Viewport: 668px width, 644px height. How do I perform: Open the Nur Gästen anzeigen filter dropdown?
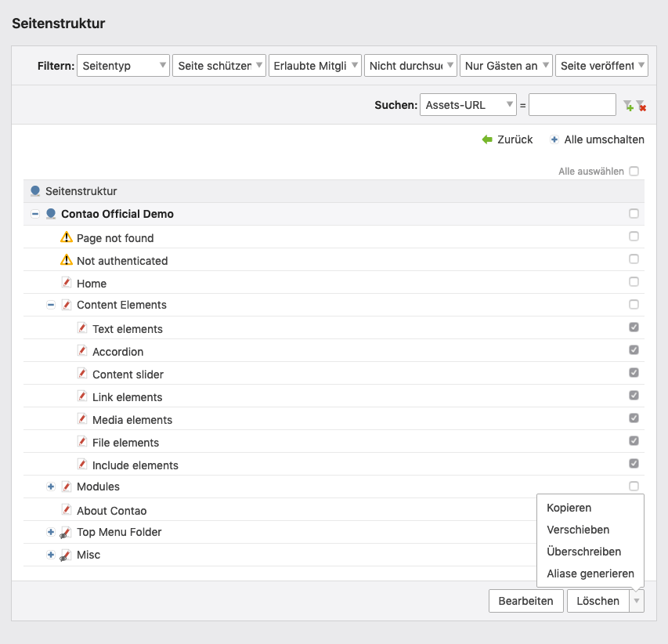tap(506, 66)
